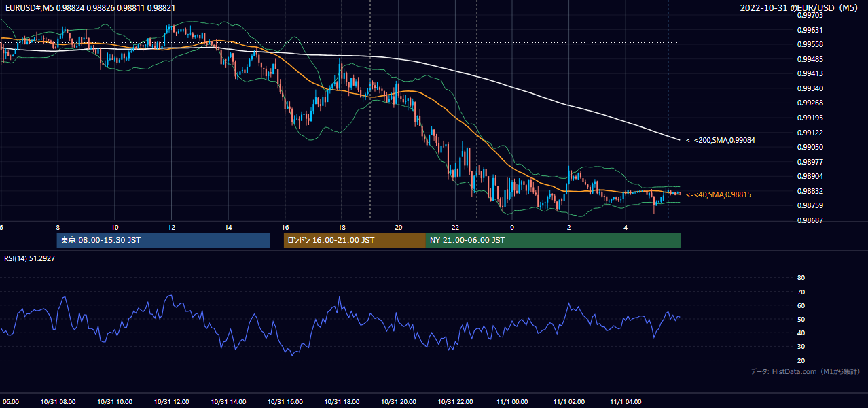Click the NY session 21:00-06:00 JST bar
Image resolution: width=868 pixels, height=408 pixels.
coord(554,240)
